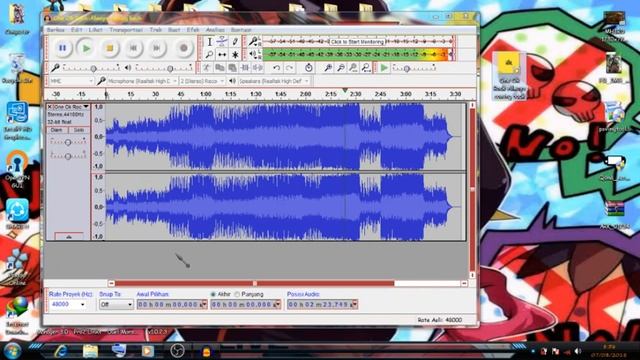Select the Multi-tool asterisk icon
The height and width of the screenshot is (360, 640).
[x=235, y=54]
